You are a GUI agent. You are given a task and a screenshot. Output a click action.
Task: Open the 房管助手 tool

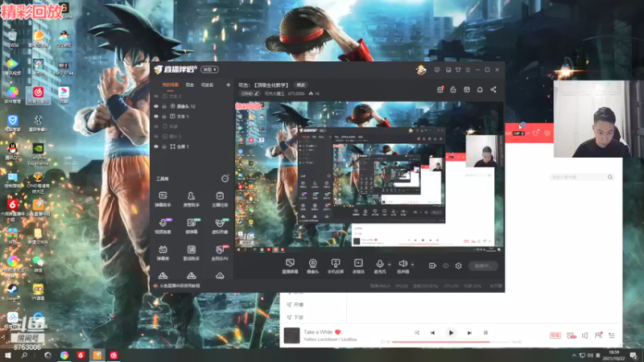(x=191, y=199)
